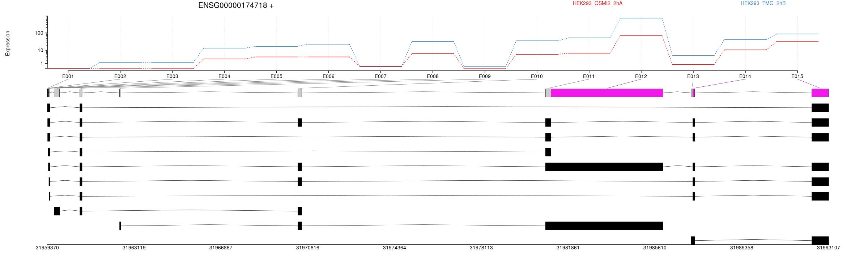
Task: Click the Expression y-axis label
Action: coord(8,43)
